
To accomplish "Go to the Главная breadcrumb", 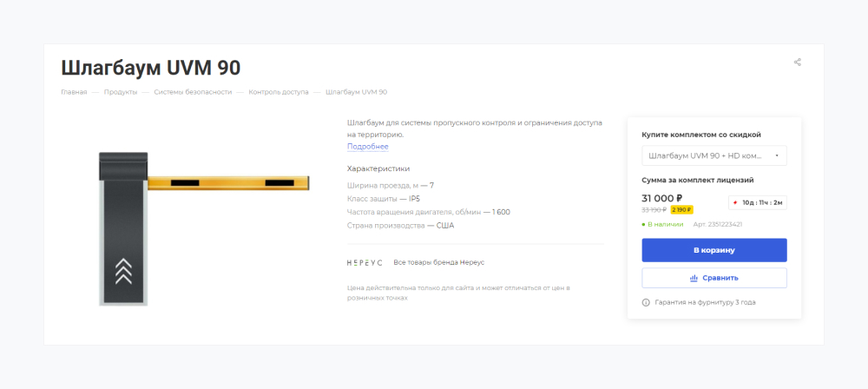I will pyautogui.click(x=74, y=92).
